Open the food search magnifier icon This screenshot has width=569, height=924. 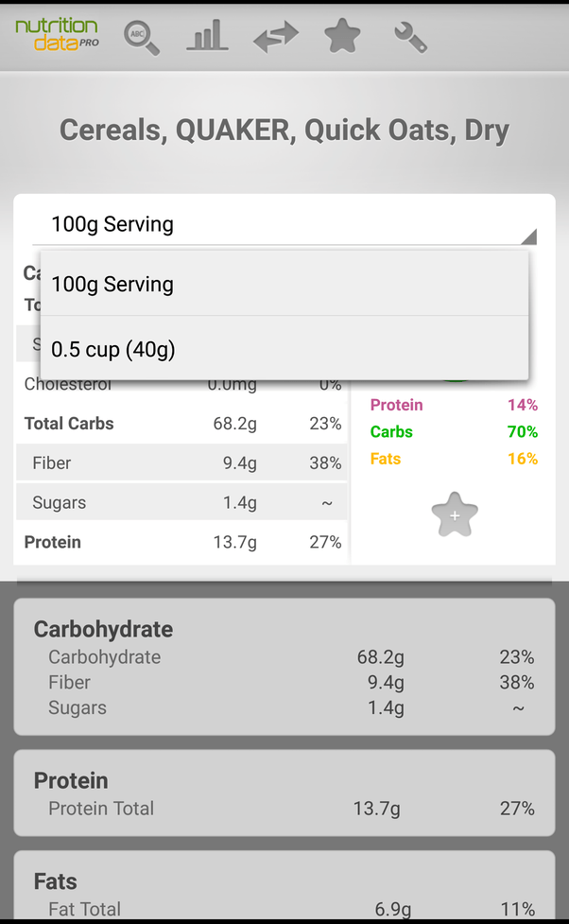(142, 38)
